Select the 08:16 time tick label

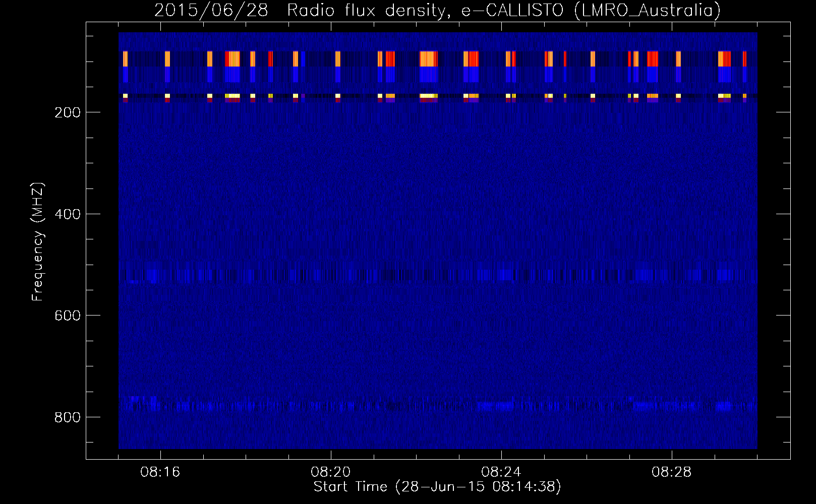pos(160,472)
